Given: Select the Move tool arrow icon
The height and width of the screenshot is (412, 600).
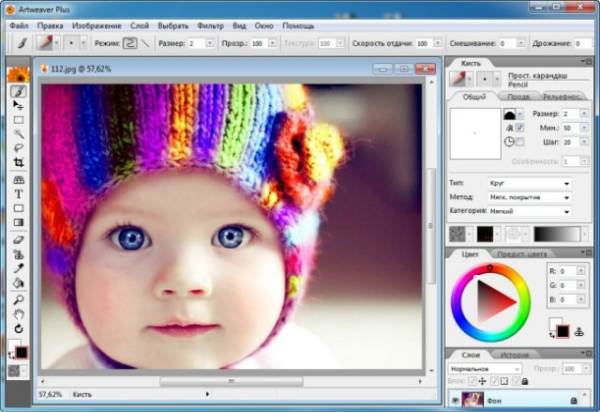Looking at the screenshot, I should tap(18, 105).
